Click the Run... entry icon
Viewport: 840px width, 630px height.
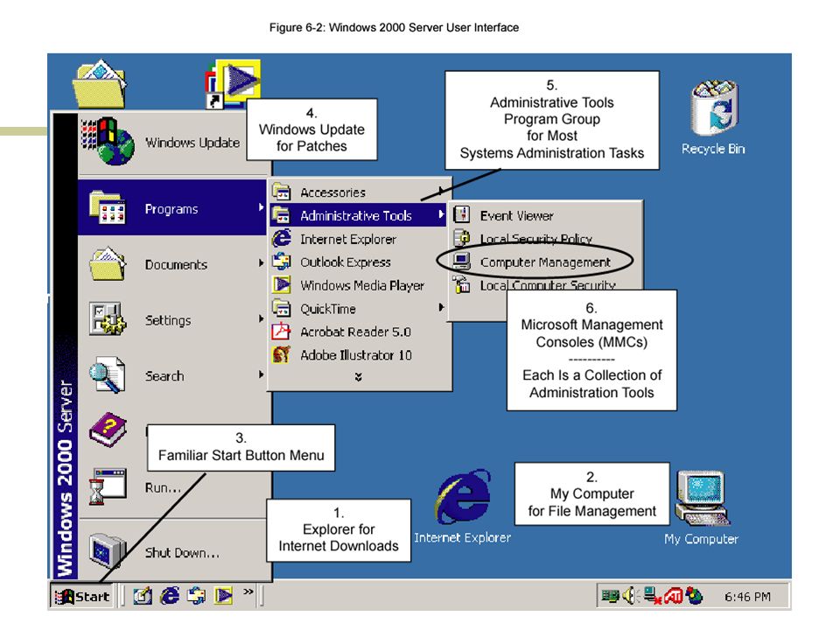point(108,486)
